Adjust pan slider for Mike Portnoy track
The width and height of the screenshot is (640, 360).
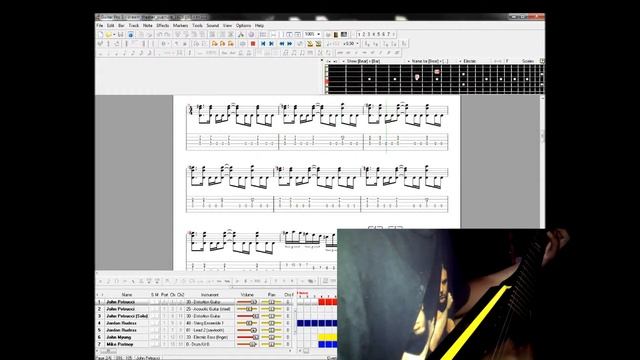[271, 344]
